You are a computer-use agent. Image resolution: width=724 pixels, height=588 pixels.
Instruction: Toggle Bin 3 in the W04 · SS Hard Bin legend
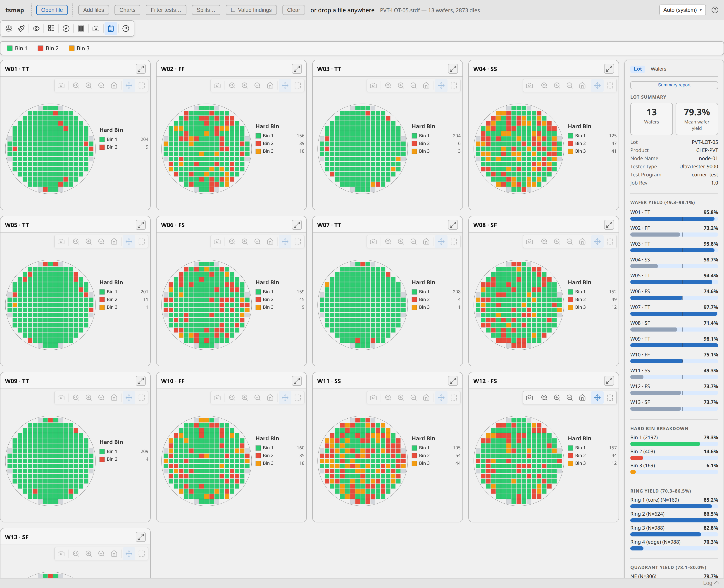592,151
